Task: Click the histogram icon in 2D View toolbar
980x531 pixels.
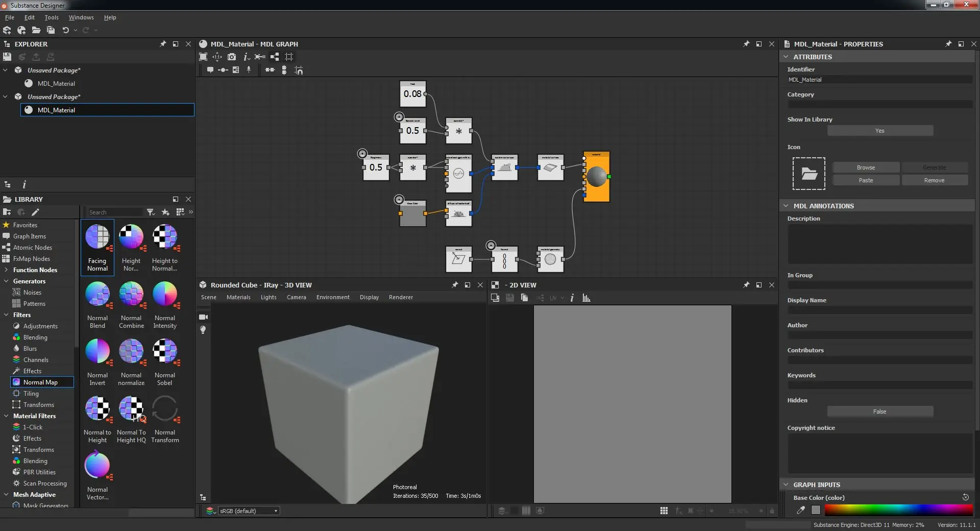Action: (x=586, y=298)
